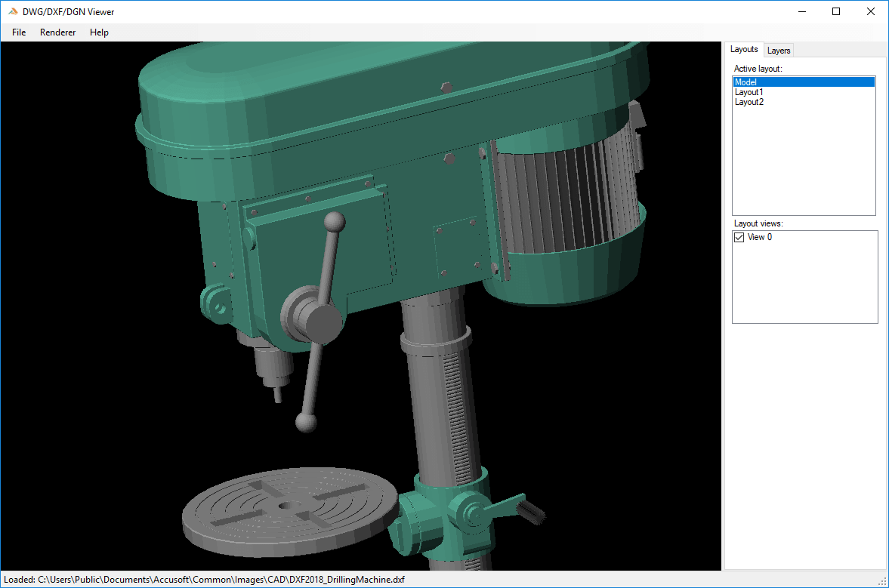
Task: Minimize the viewer window
Action: tap(801, 12)
